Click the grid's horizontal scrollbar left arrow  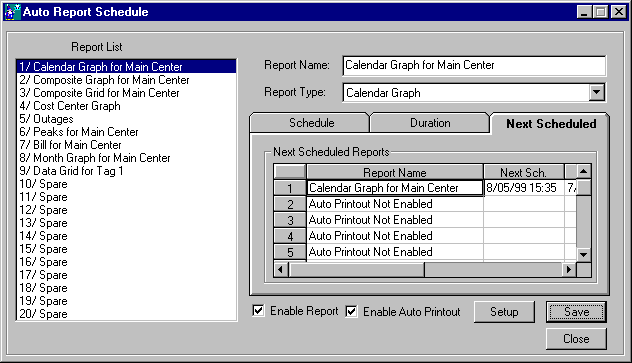[x=281, y=269]
